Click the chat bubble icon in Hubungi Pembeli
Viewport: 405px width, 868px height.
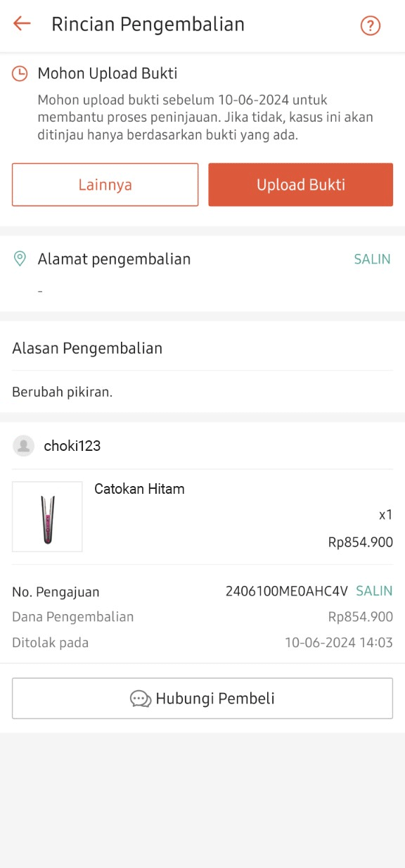pos(140,698)
